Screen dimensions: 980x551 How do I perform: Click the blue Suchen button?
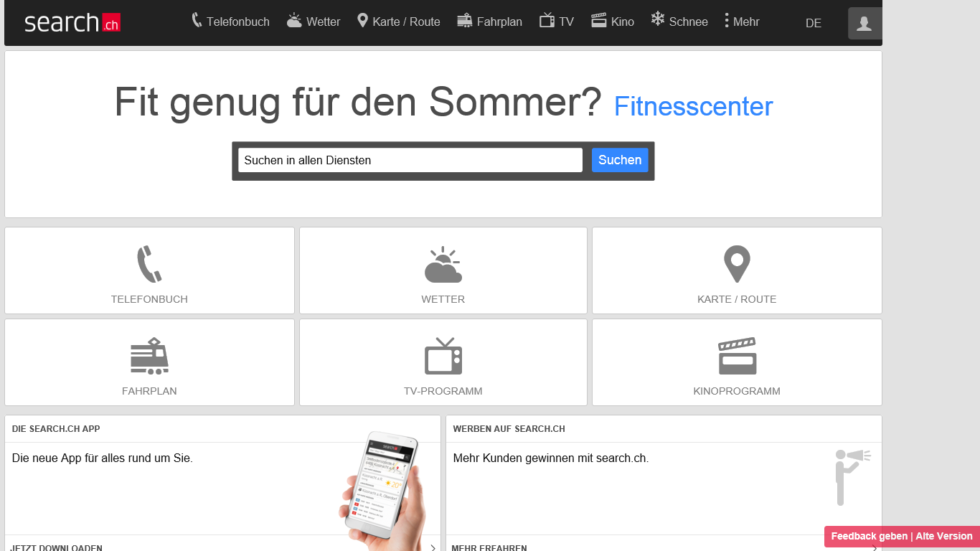tap(620, 160)
